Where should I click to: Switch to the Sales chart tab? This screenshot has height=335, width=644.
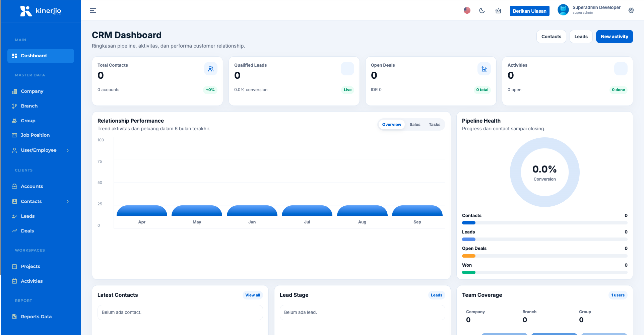click(415, 125)
